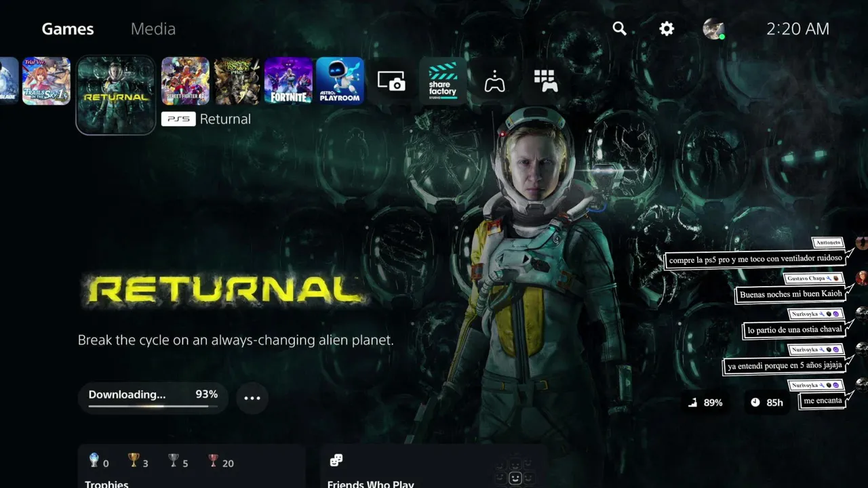Open the Media Gallery camera icon

[391, 81]
